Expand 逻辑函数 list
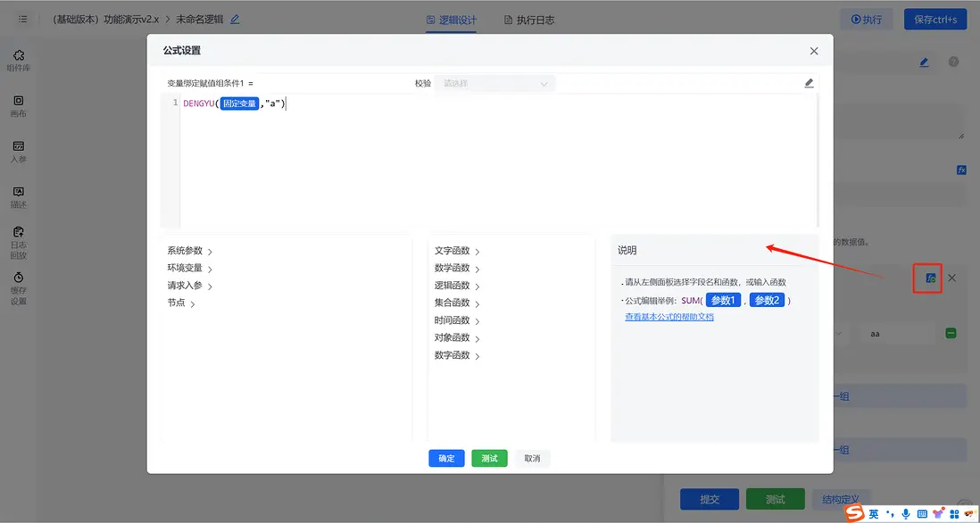The image size is (980, 523). point(457,286)
